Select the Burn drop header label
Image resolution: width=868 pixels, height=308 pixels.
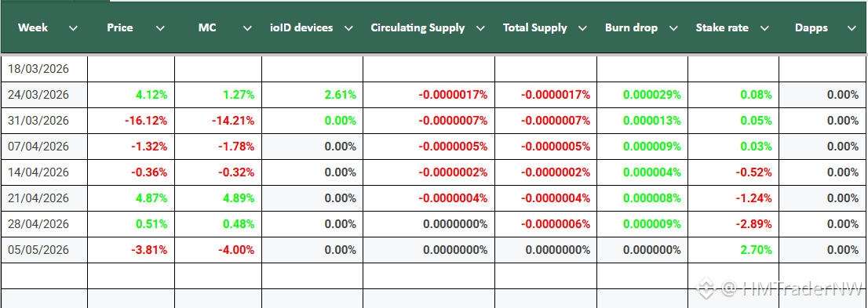point(632,27)
